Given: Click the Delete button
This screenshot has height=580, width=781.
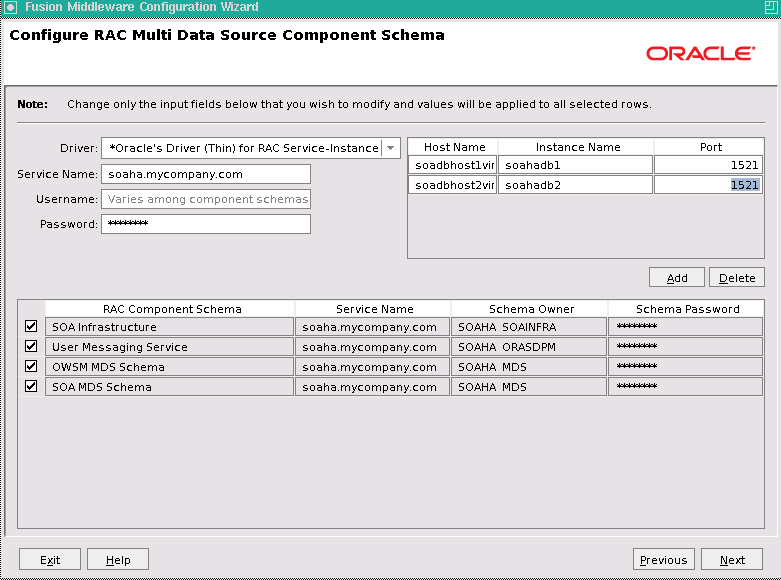Looking at the screenshot, I should [x=737, y=278].
